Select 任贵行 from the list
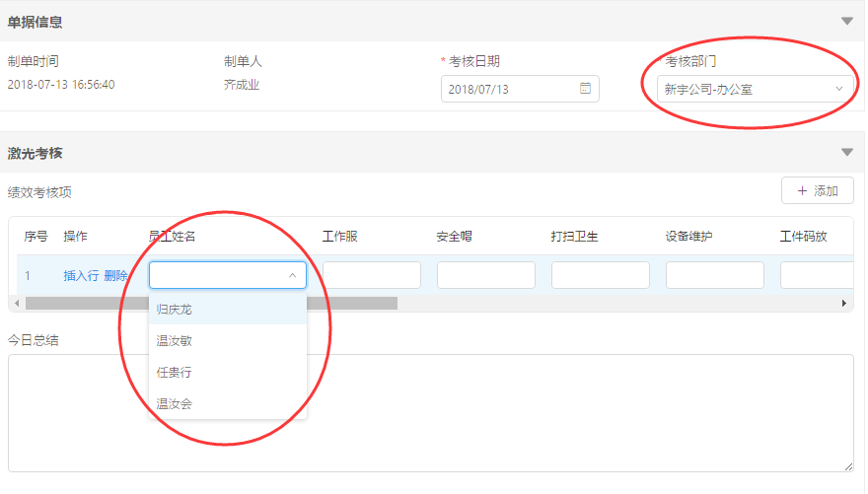The height and width of the screenshot is (494, 868). [x=228, y=373]
